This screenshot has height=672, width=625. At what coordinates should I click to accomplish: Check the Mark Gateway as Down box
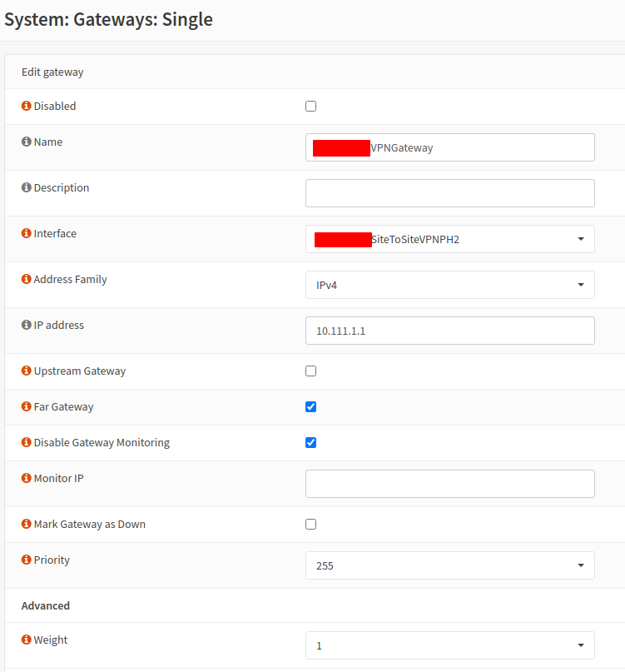tap(311, 524)
